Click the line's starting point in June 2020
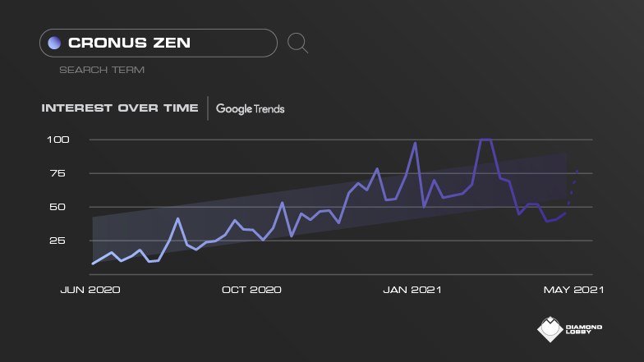The image size is (644, 362). [x=93, y=263]
